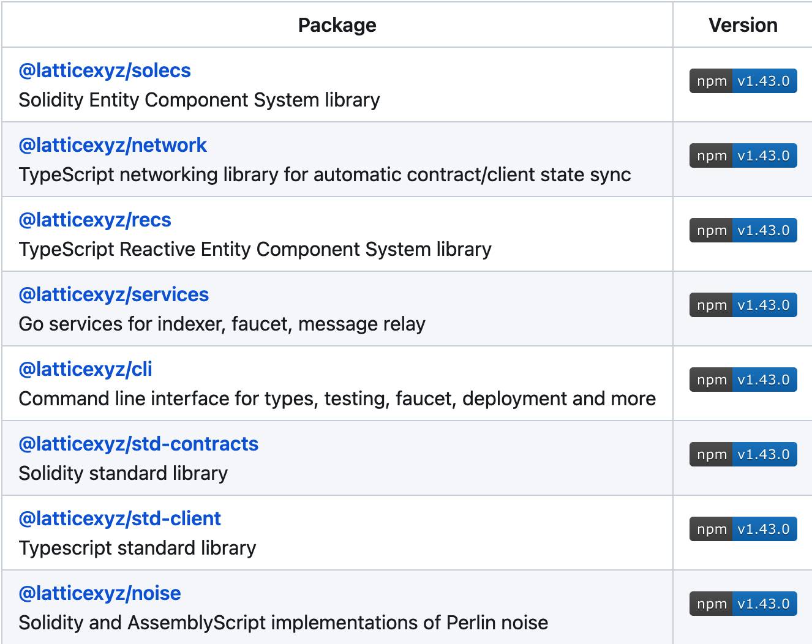Open the npm badge in std-client row
Viewport: 812px width, 644px height.
(743, 529)
